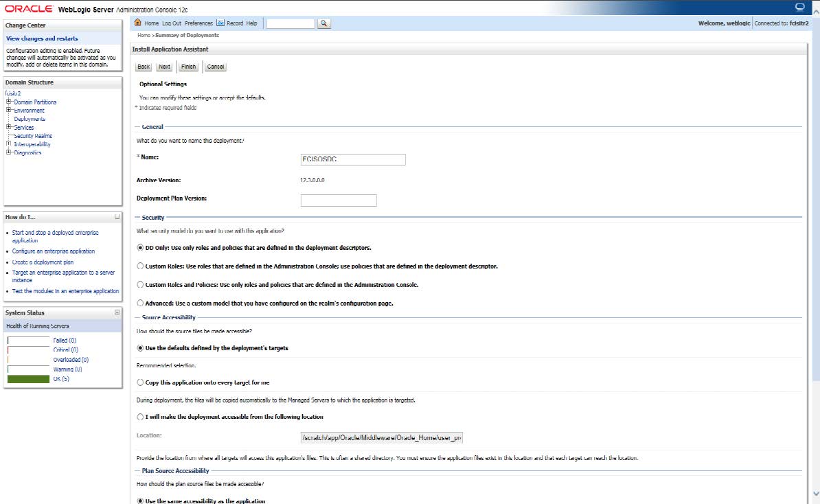Open View changes and restarts link

coord(42,38)
